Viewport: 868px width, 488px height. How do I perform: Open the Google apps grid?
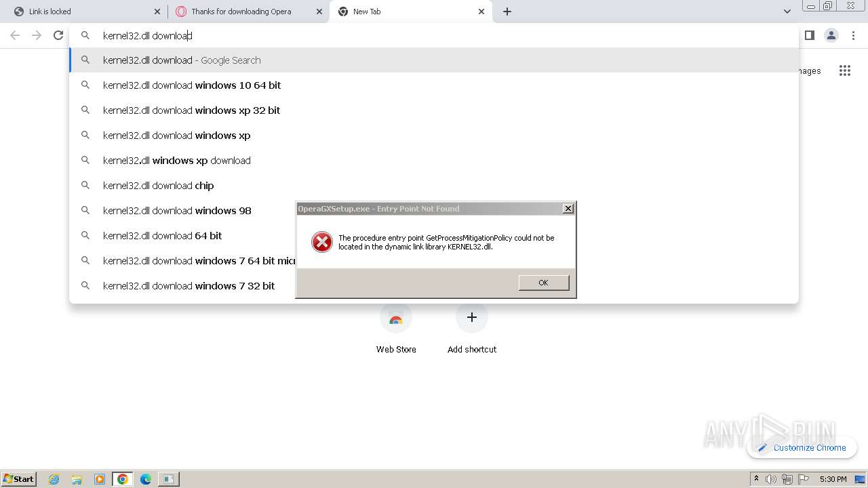click(844, 70)
